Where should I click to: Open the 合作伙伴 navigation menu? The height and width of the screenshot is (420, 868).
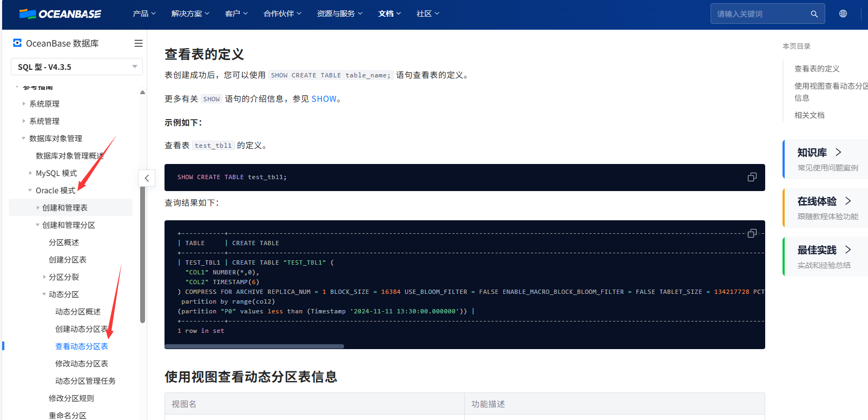point(282,14)
